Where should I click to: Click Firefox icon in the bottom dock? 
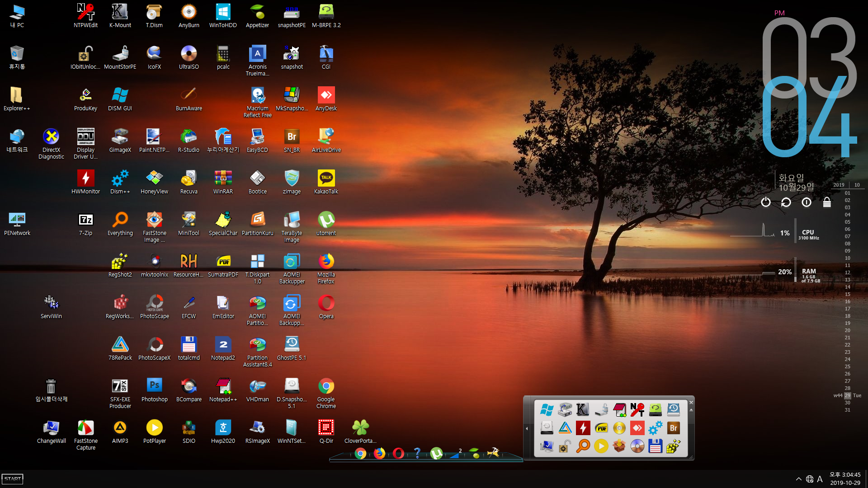pyautogui.click(x=379, y=453)
